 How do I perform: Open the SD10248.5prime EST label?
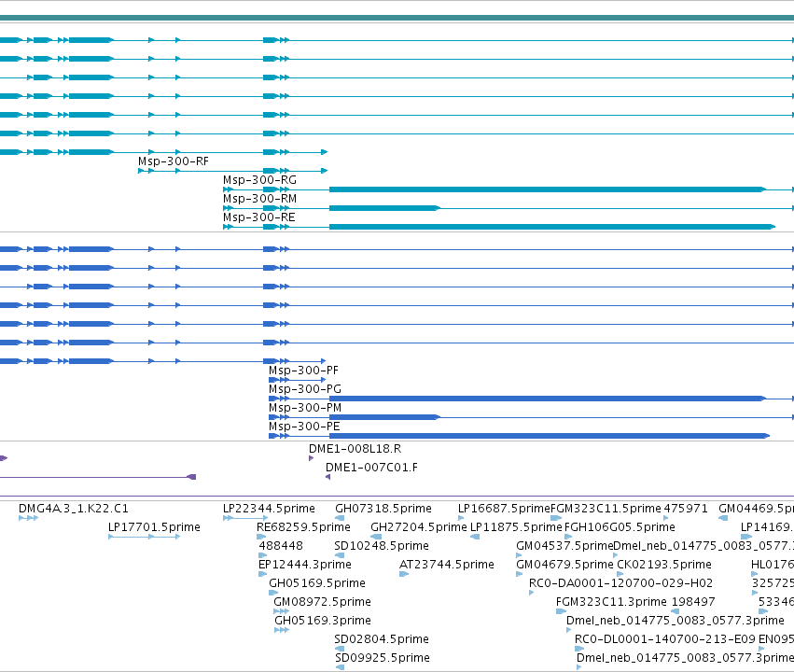click(x=382, y=546)
